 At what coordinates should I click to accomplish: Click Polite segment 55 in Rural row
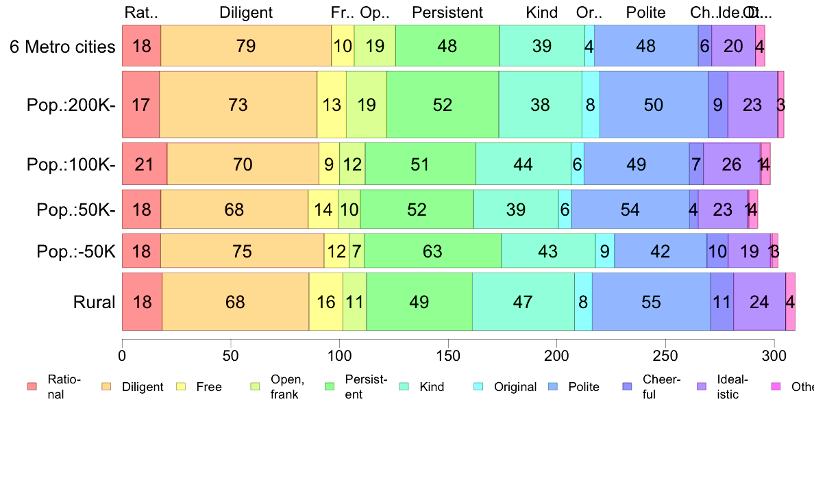[x=651, y=301]
